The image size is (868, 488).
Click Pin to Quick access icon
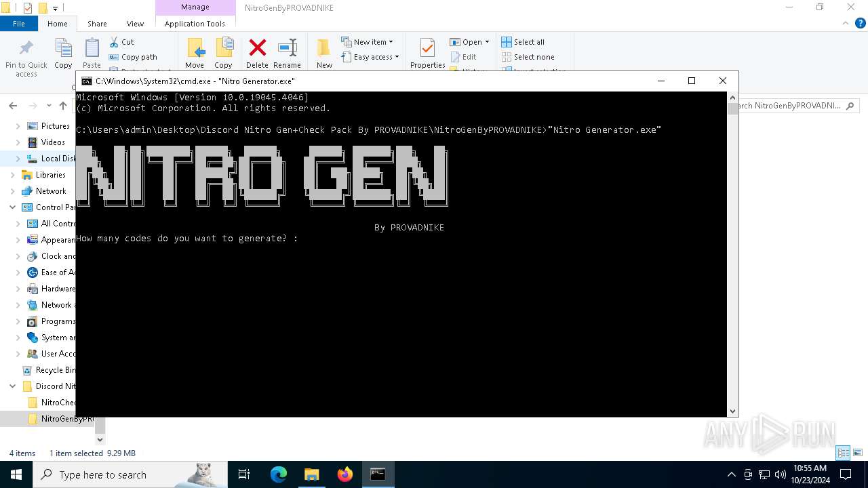pyautogui.click(x=26, y=49)
